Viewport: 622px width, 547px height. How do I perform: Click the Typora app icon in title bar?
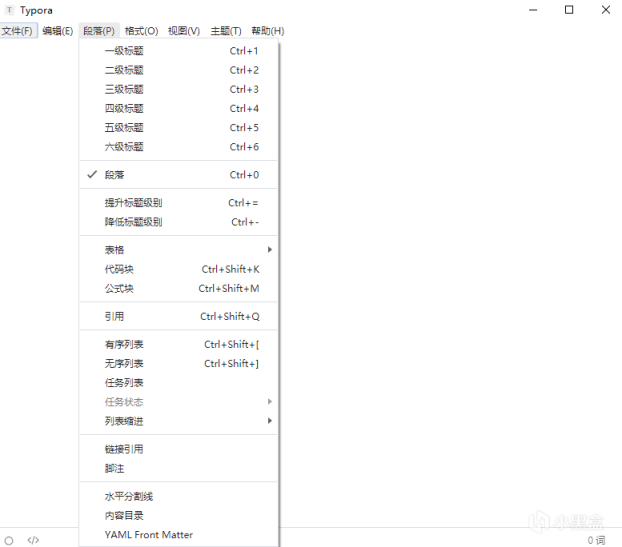pos(10,10)
